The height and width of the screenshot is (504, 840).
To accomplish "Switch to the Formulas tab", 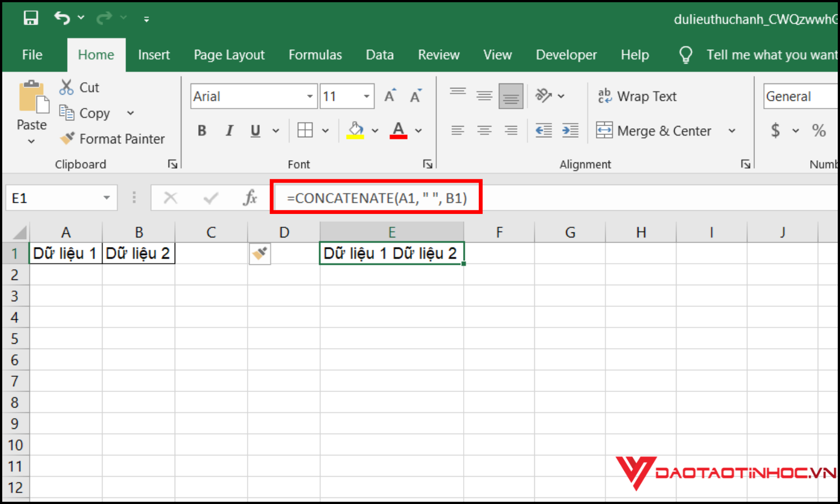I will (315, 54).
